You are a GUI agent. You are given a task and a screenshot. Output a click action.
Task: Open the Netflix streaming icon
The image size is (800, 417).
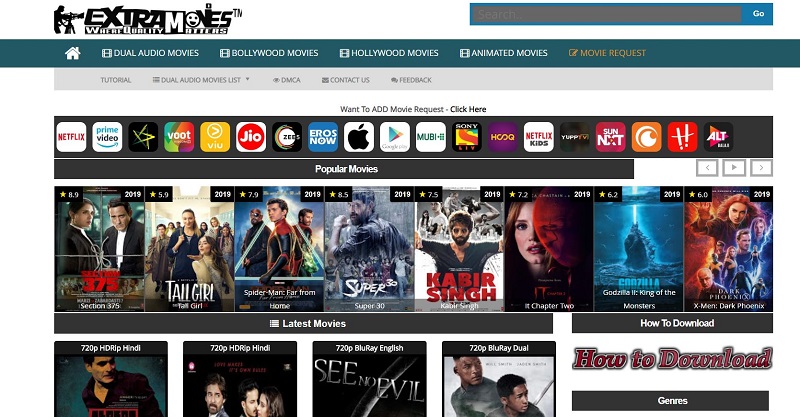pos(71,137)
